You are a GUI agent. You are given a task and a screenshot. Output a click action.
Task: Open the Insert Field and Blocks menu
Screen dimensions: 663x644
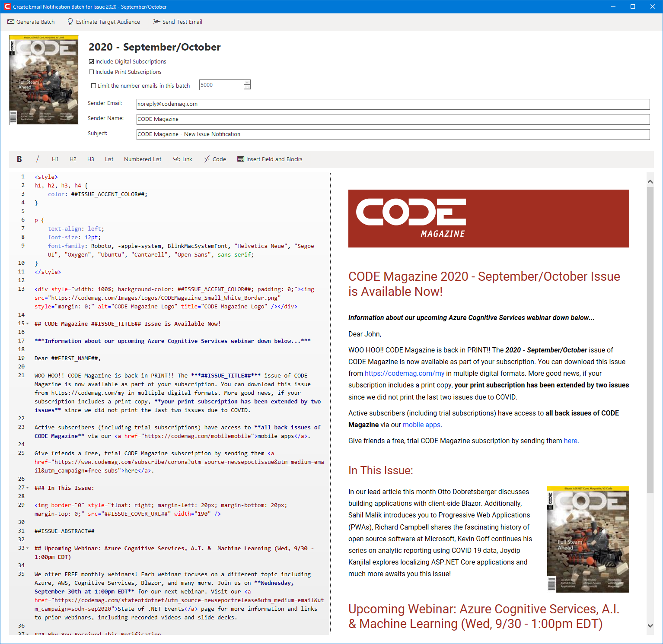(x=270, y=159)
